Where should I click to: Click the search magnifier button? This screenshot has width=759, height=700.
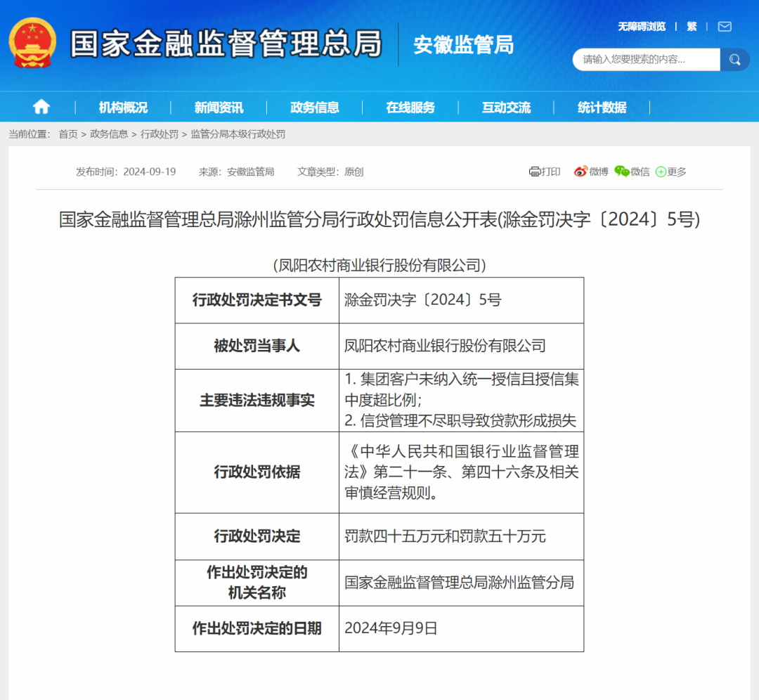[735, 60]
